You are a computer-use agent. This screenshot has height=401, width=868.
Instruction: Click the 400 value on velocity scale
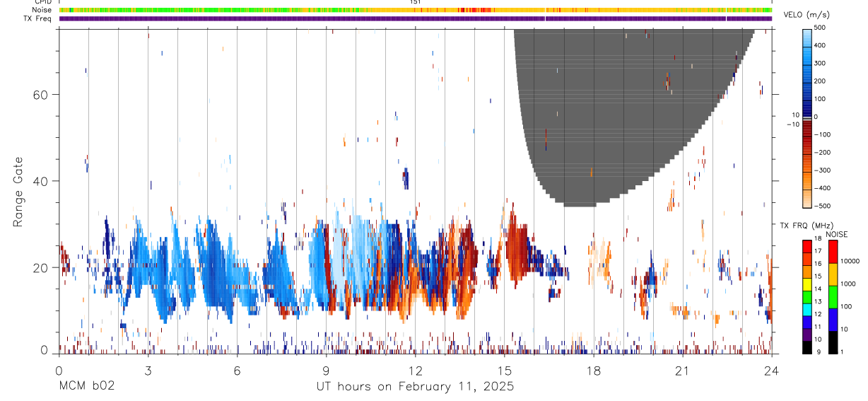[821, 45]
